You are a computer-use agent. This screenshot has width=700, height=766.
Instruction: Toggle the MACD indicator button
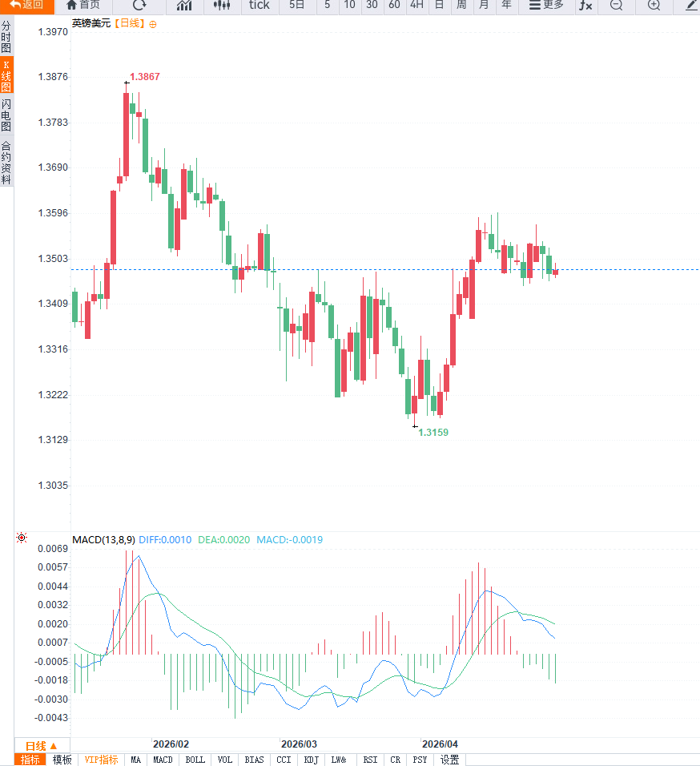[163, 760]
